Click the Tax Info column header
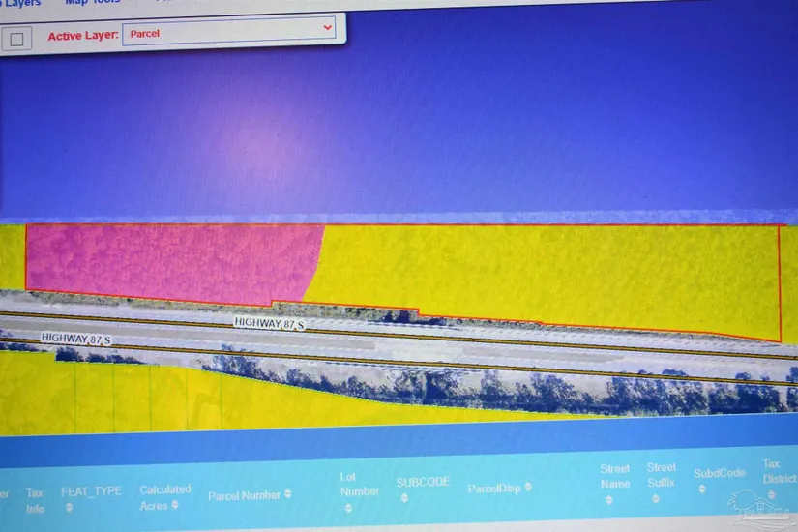 tap(35, 499)
